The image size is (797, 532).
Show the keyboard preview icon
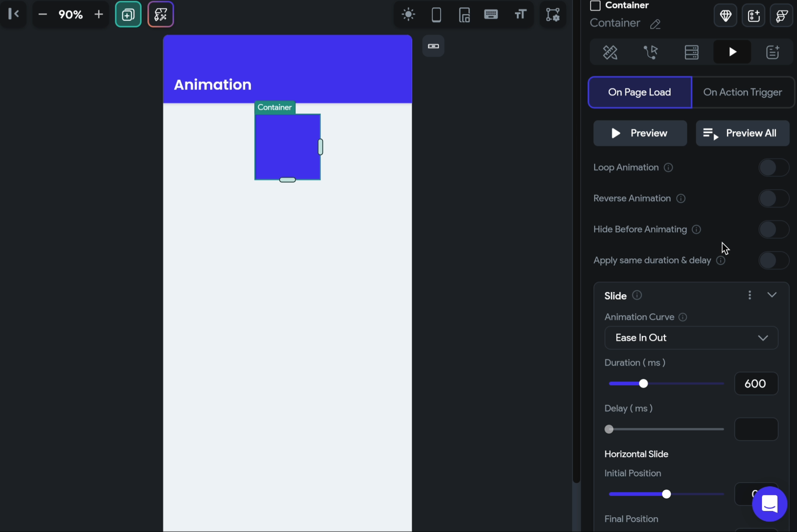pos(491,15)
